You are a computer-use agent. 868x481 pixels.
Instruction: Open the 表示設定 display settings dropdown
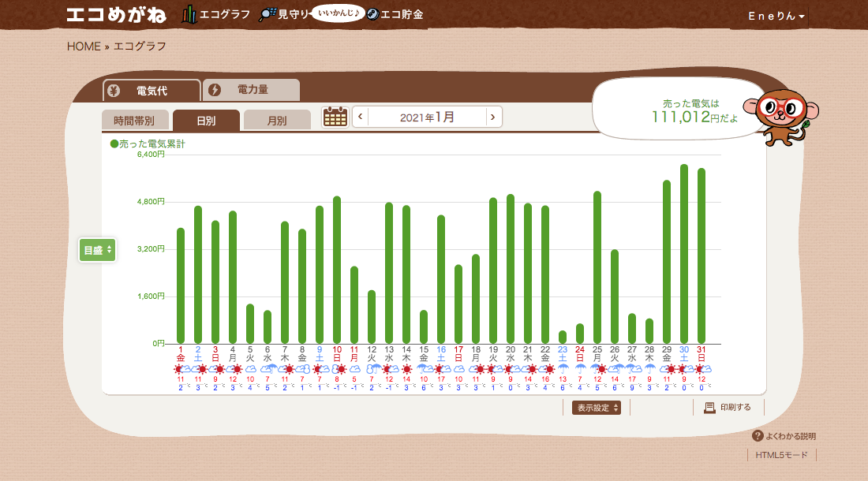597,408
